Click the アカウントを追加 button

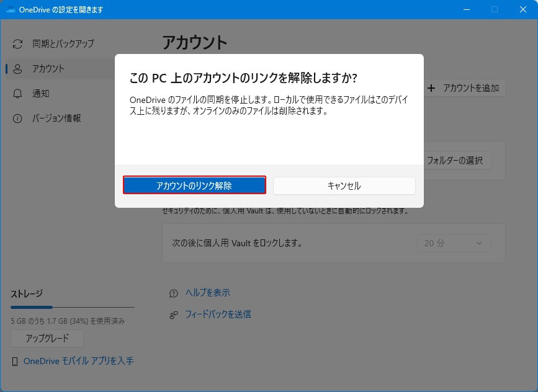[464, 88]
